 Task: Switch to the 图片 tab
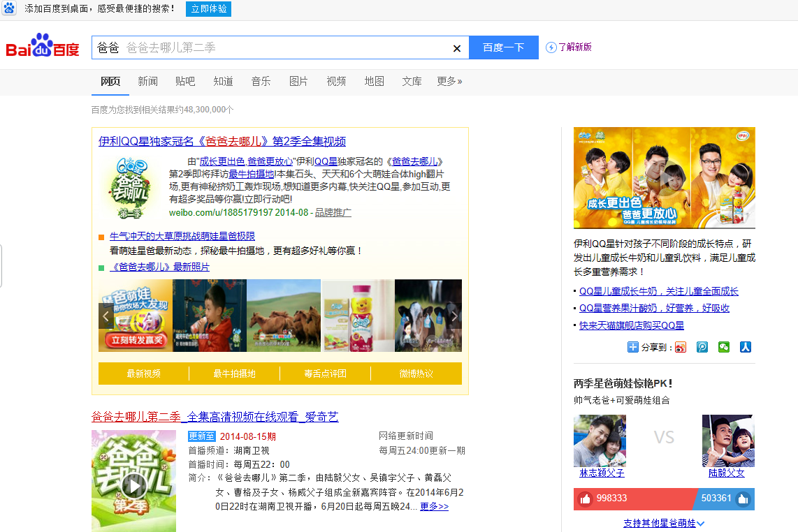tap(299, 82)
